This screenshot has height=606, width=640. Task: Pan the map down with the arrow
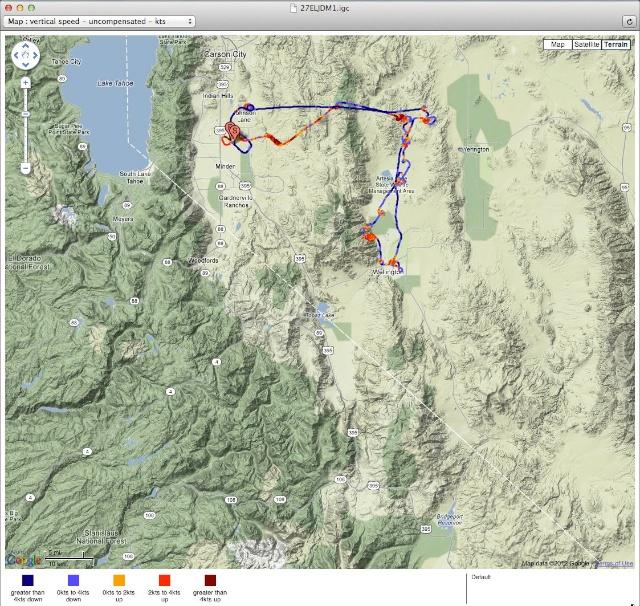pyautogui.click(x=26, y=64)
